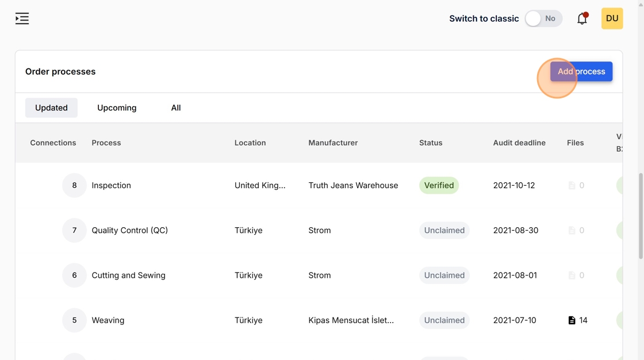Screen dimensions: 644x360
Task: Show the All processes tab
Action: (176, 108)
